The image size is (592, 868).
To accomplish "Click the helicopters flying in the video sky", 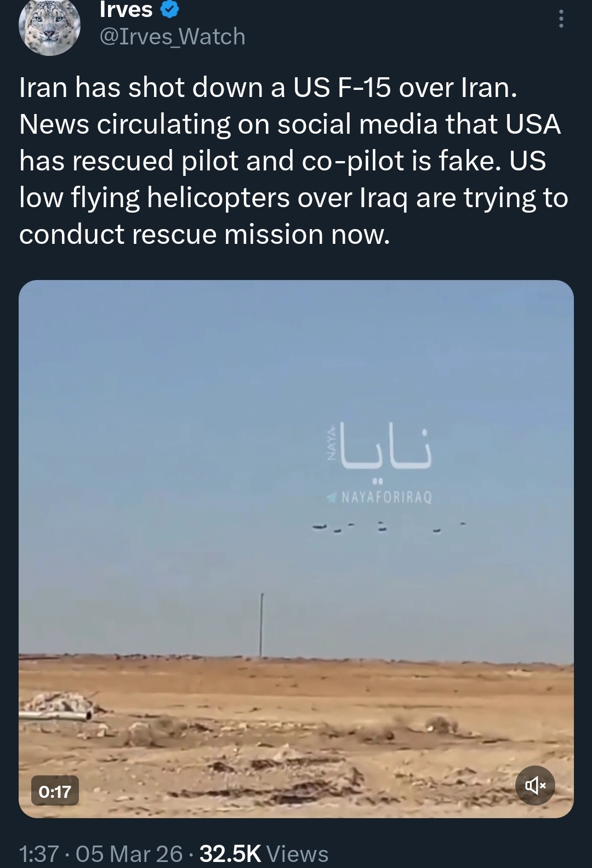I will (x=388, y=527).
